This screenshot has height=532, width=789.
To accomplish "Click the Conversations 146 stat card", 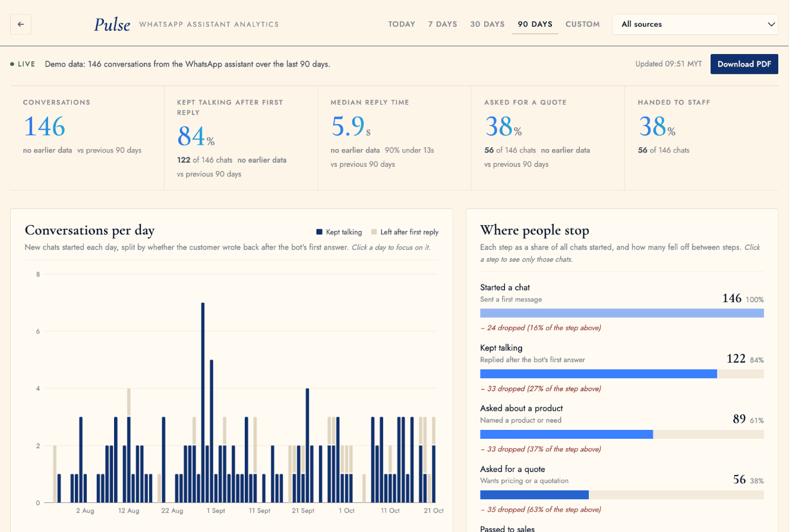I will [87, 138].
